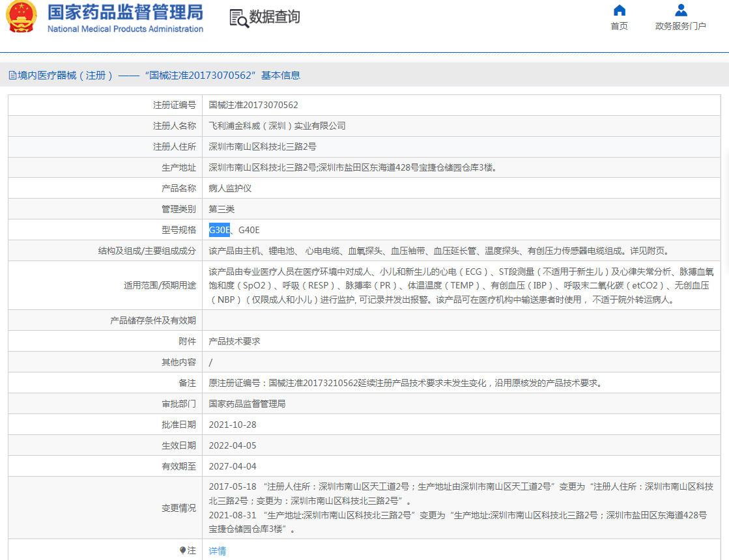The height and width of the screenshot is (560, 729).
Task: Click the production address value with 宝捷仓储园
Action: [x=353, y=168]
